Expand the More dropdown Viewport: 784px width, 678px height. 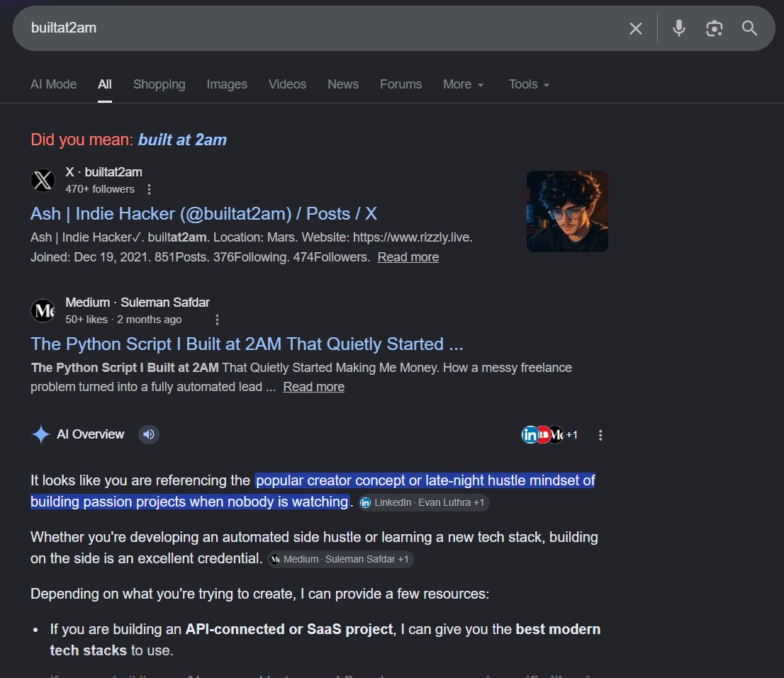pyautogui.click(x=463, y=84)
